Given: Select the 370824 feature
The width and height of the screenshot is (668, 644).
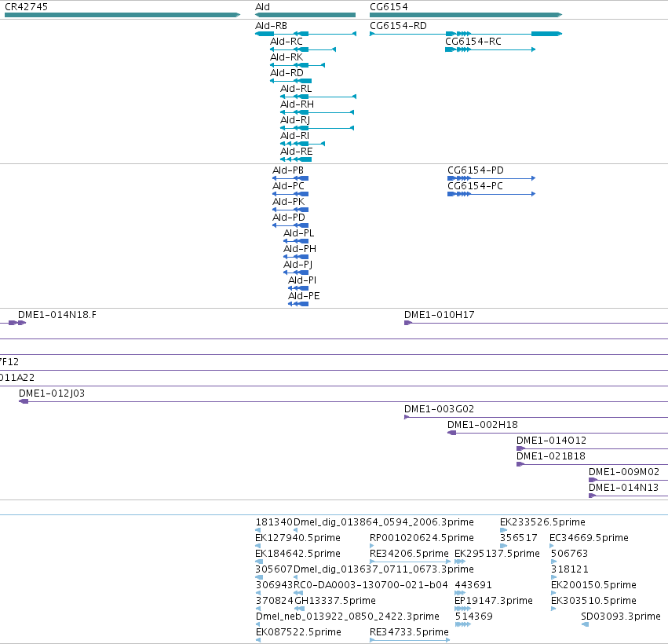Looking at the screenshot, I should point(257,609).
